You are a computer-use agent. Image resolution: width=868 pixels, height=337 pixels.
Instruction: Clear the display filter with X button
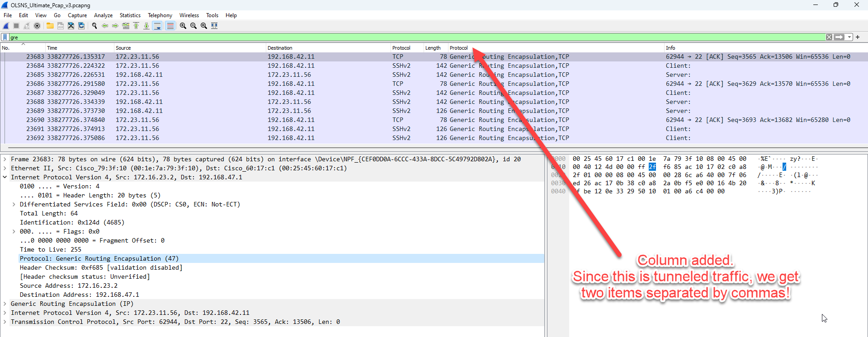[829, 37]
